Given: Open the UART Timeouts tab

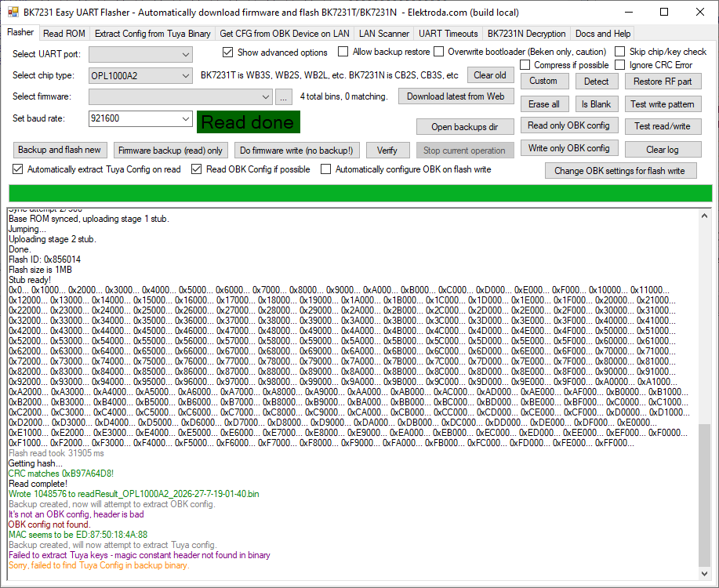Looking at the screenshot, I should 448,34.
